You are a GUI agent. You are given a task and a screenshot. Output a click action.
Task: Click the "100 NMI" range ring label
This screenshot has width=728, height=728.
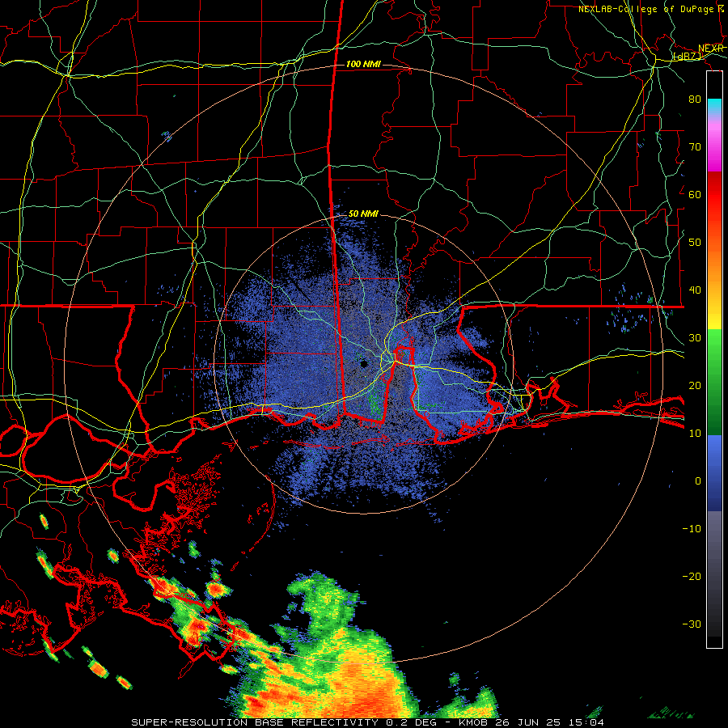363,64
